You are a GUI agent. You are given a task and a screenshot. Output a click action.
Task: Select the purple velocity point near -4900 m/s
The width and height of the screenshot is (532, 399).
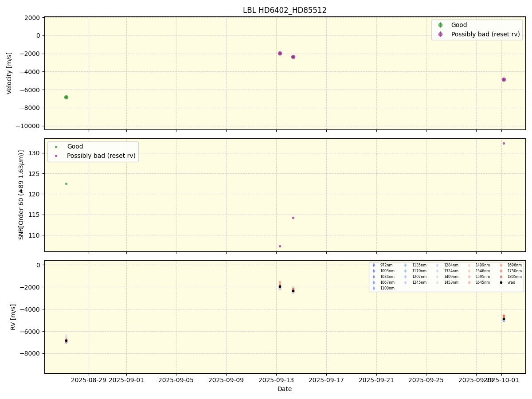tap(504, 79)
